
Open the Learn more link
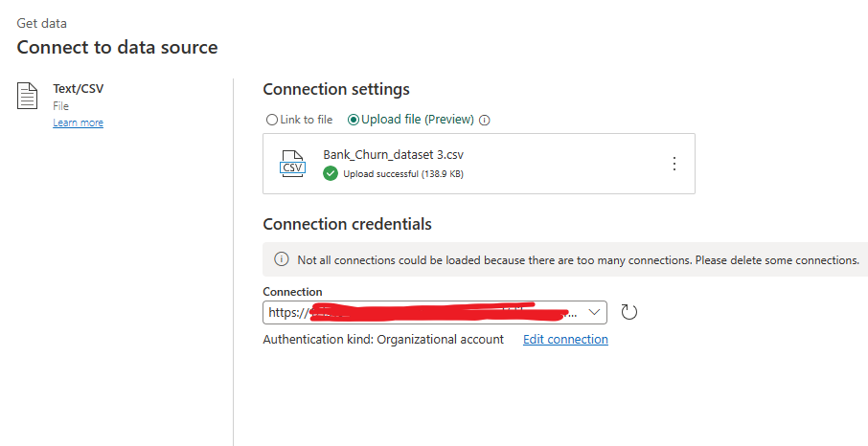(x=78, y=123)
